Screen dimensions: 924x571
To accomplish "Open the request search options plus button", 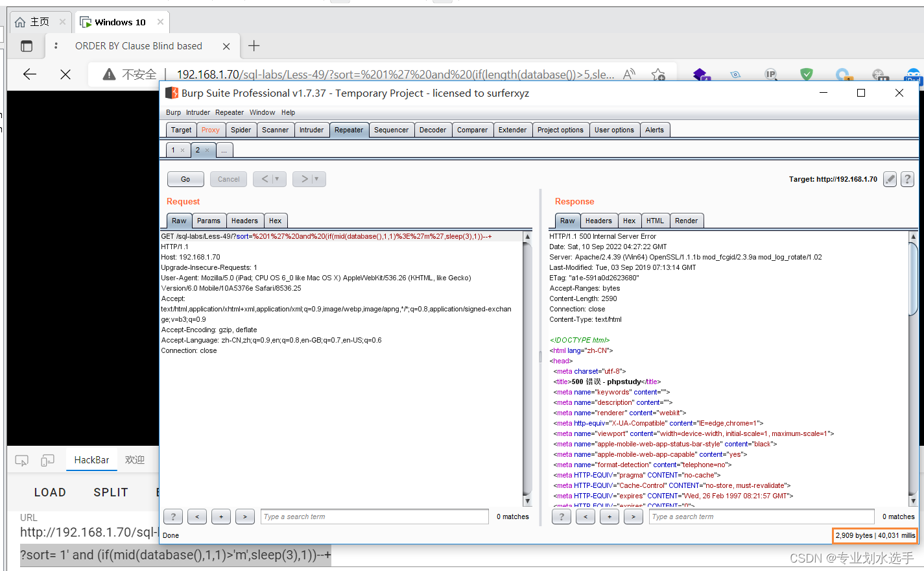I will pyautogui.click(x=221, y=516).
